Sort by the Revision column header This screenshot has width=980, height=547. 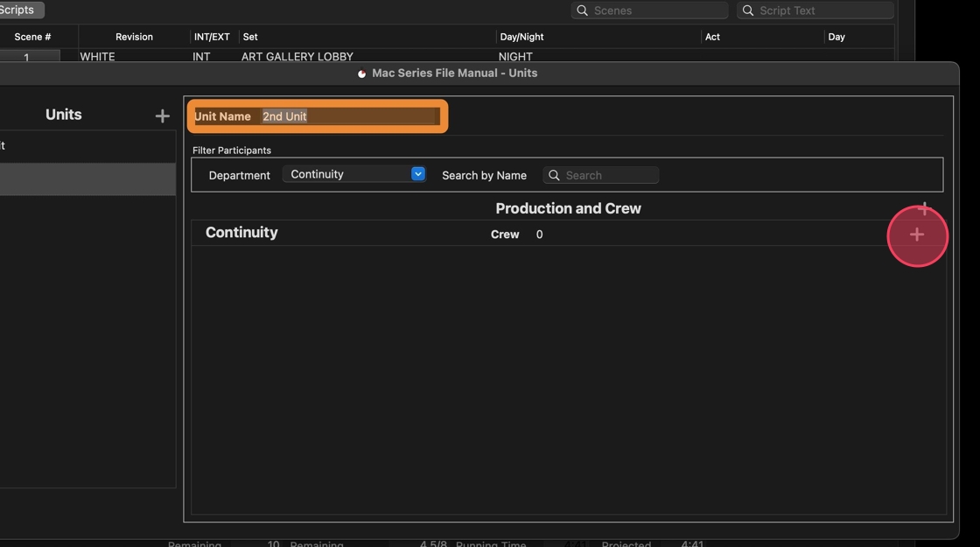135,37
